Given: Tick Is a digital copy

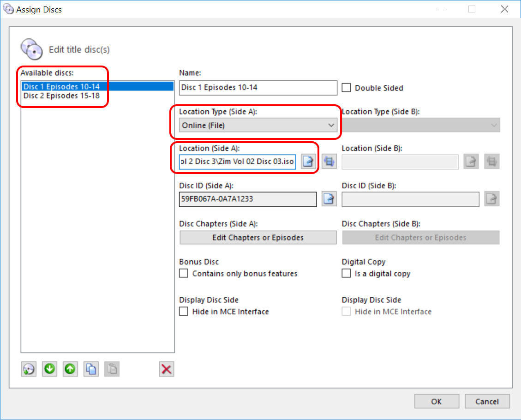Looking at the screenshot, I should click(346, 273).
